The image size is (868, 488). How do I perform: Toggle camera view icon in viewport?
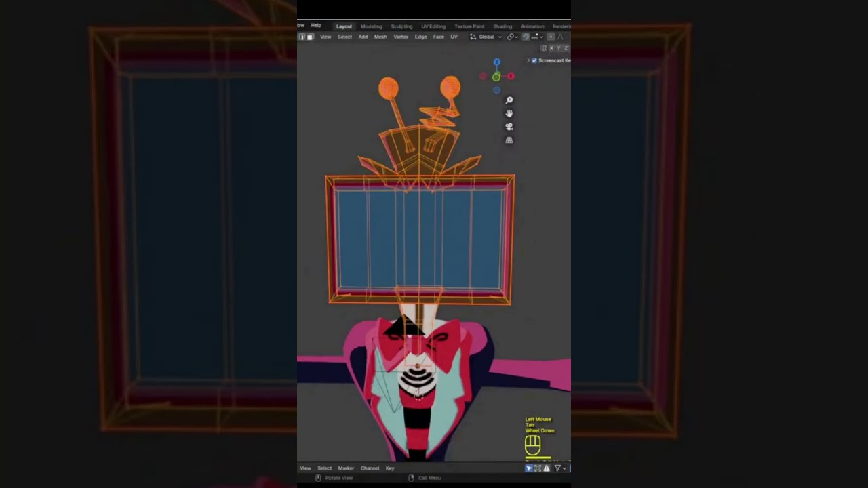click(x=509, y=127)
